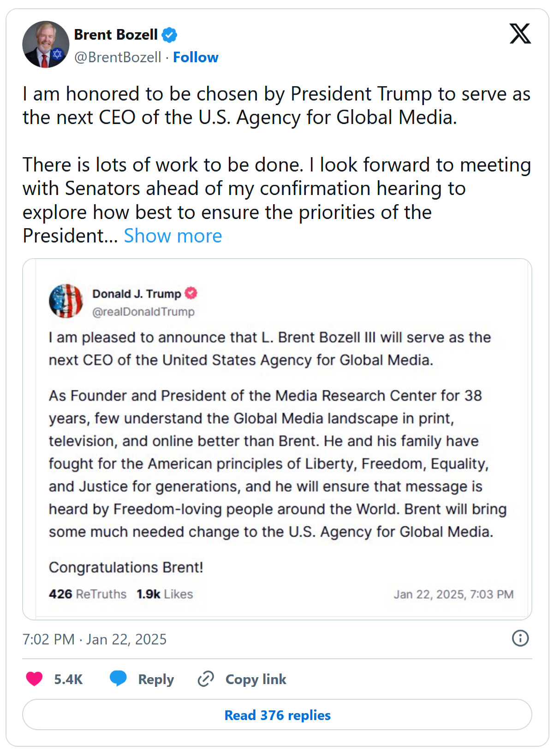Viewport: 560px width, 756px height.
Task: Click the Brent Bozell display name
Action: pos(116,35)
